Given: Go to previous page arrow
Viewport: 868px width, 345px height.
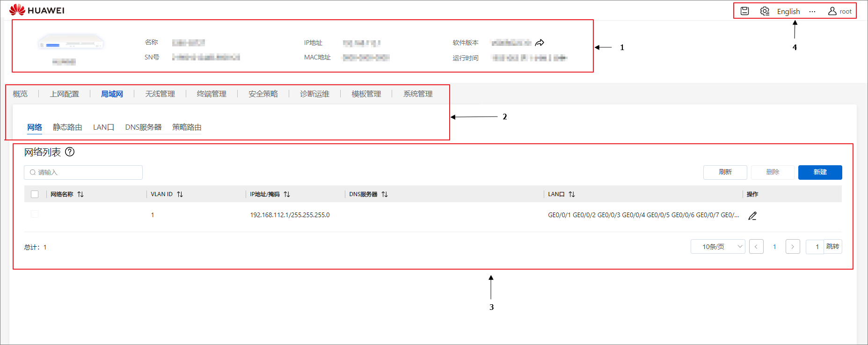Looking at the screenshot, I should click(x=756, y=247).
